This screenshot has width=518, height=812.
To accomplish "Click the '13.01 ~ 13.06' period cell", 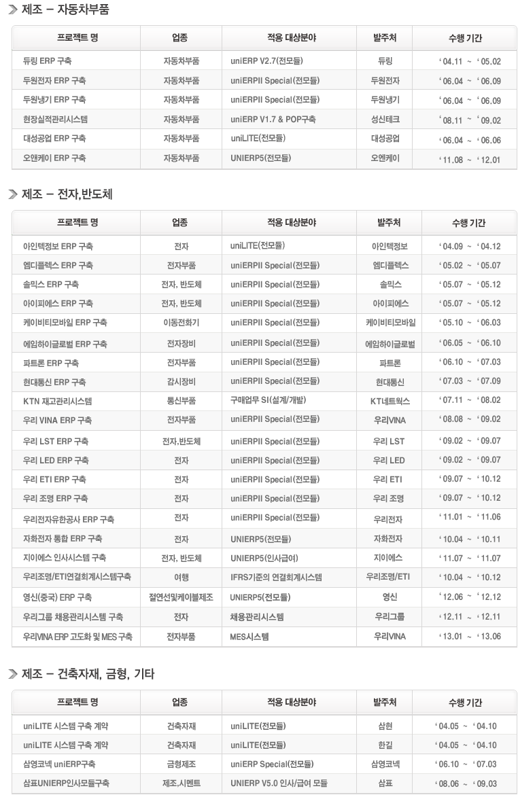I will 470,637.
